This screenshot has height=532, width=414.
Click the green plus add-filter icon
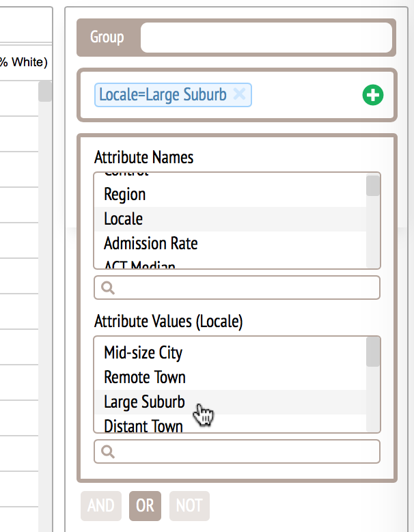(372, 96)
